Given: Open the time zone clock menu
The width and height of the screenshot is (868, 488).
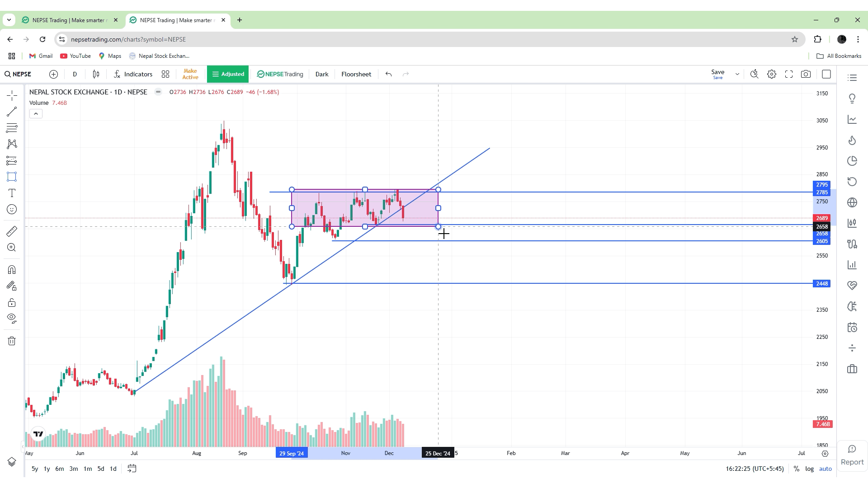Looking at the screenshot, I should 755,469.
